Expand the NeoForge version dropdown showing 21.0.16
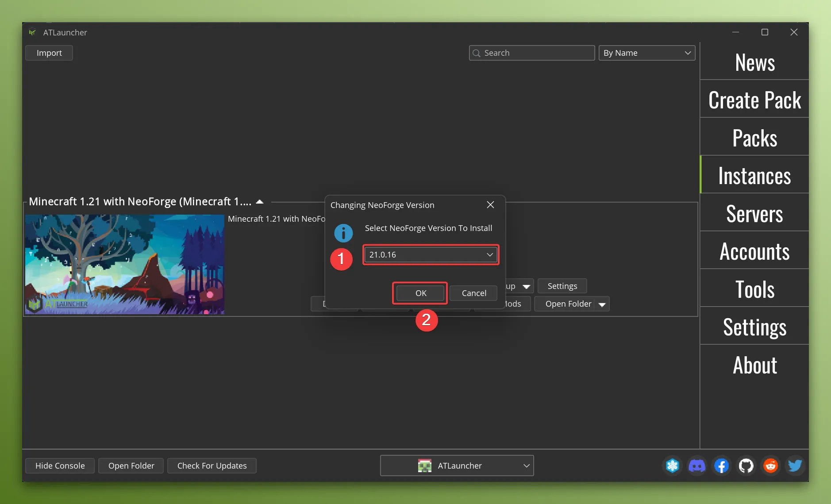Viewport: 831px width, 504px height. [489, 254]
